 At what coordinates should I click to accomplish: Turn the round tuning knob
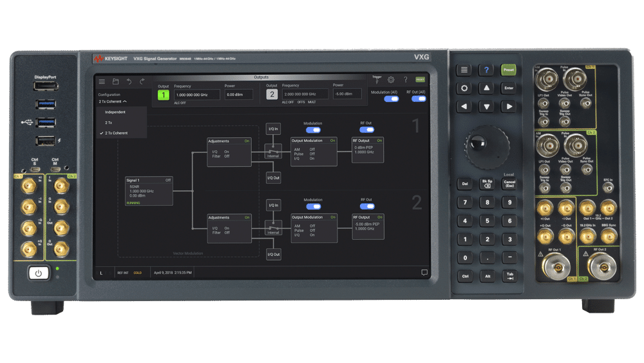487,147
